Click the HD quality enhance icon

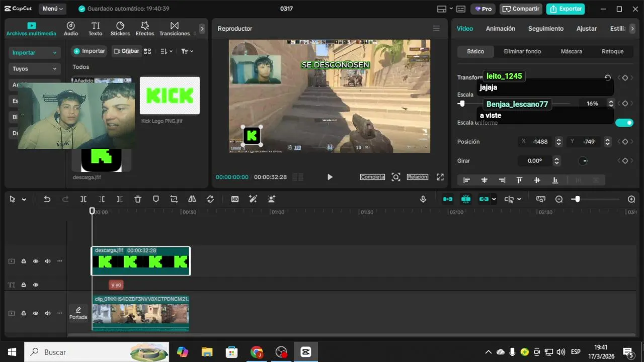click(x=235, y=199)
